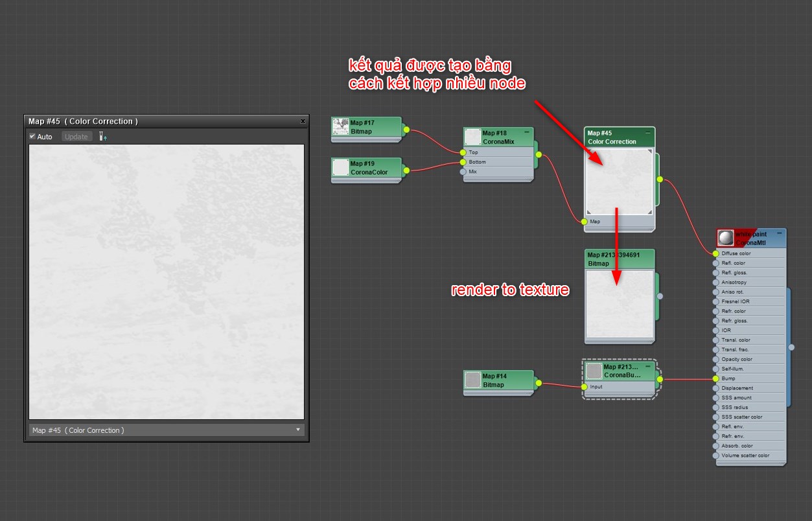Click the CoronaMix Mix input socket
812x521 pixels.
pyautogui.click(x=463, y=172)
